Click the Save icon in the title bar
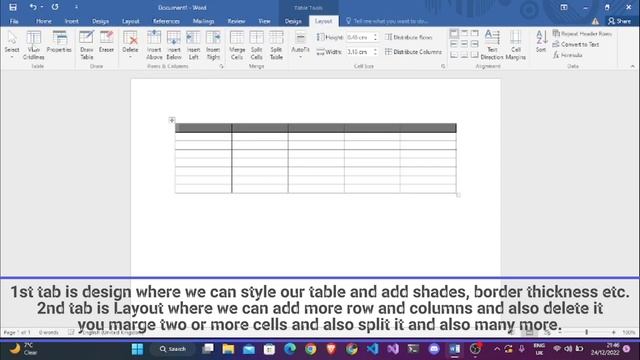 pos(13,7)
